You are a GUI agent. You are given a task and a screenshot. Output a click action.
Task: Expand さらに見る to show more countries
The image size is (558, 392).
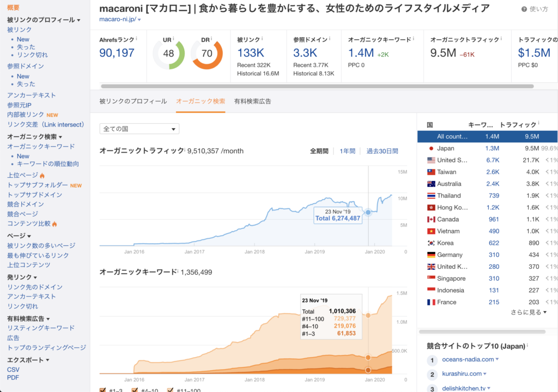click(x=529, y=312)
